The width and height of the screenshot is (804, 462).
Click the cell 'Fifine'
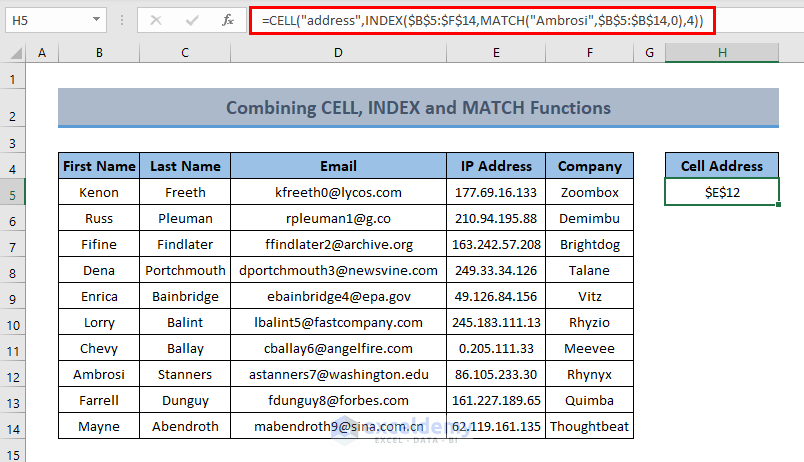pyautogui.click(x=99, y=245)
